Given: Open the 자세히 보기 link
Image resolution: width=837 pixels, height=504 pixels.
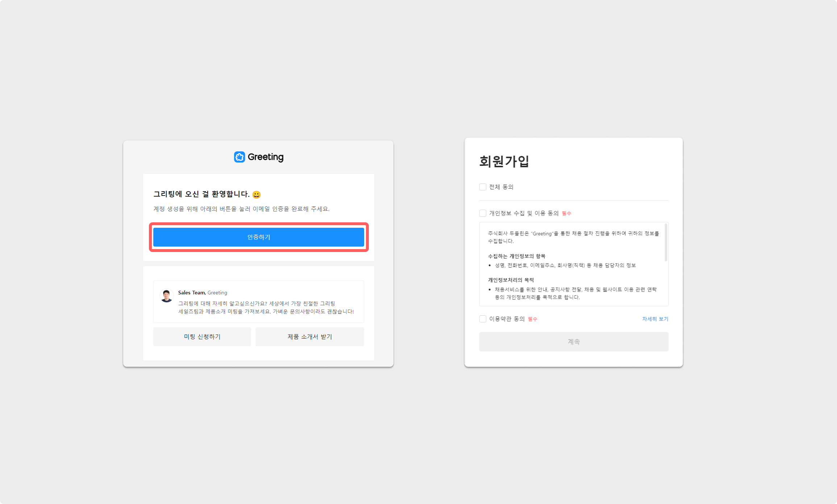Looking at the screenshot, I should [655, 319].
